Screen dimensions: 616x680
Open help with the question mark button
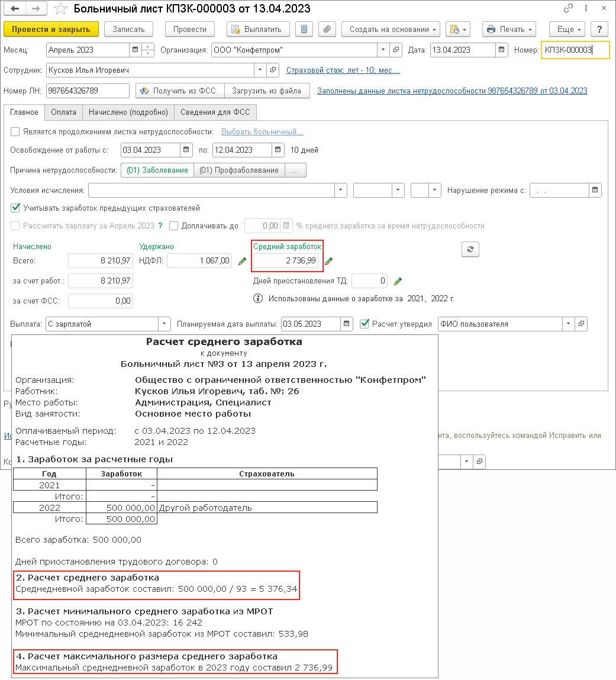[599, 29]
